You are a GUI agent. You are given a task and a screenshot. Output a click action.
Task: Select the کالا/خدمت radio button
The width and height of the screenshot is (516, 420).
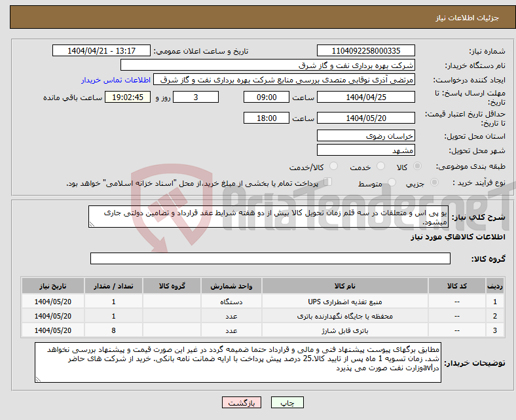coord(334,166)
